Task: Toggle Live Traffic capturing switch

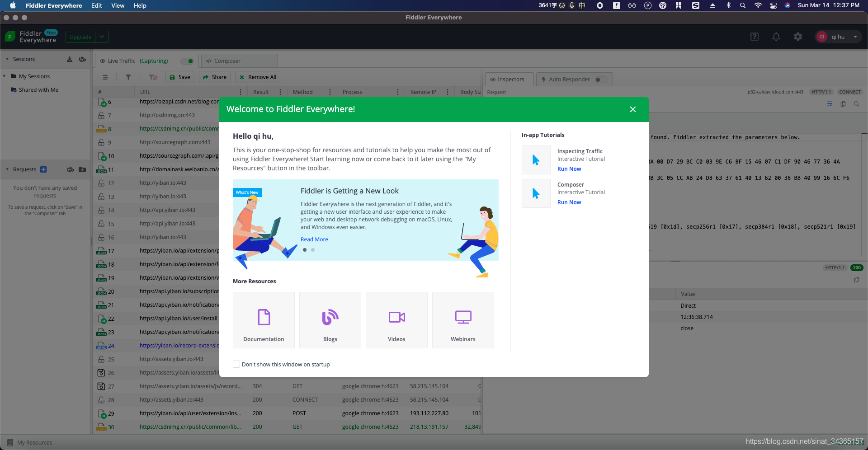Action: point(187,61)
